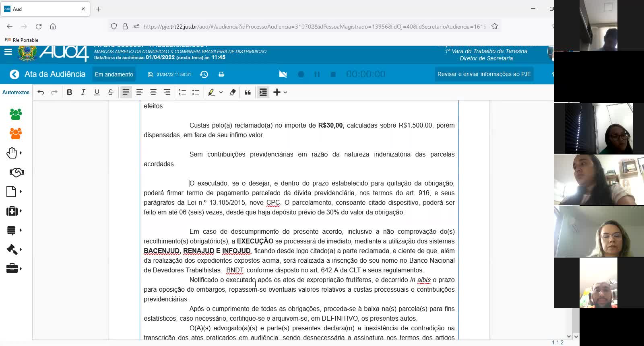Click the Em andamento status button

[114, 74]
